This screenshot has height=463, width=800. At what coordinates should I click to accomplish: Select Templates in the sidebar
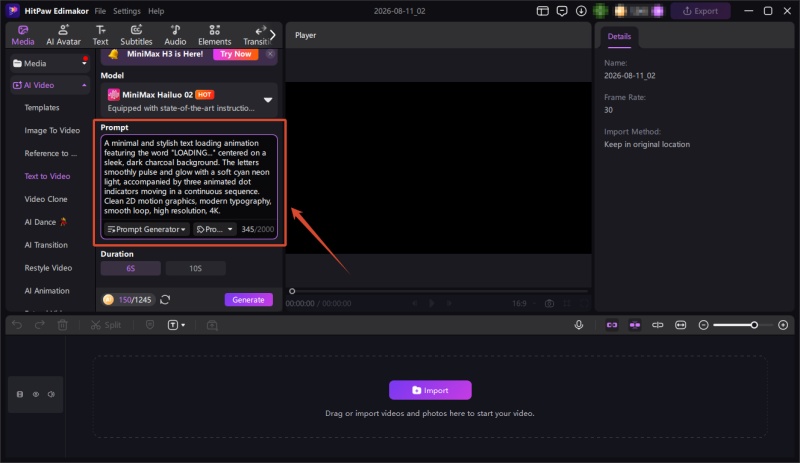(42, 108)
